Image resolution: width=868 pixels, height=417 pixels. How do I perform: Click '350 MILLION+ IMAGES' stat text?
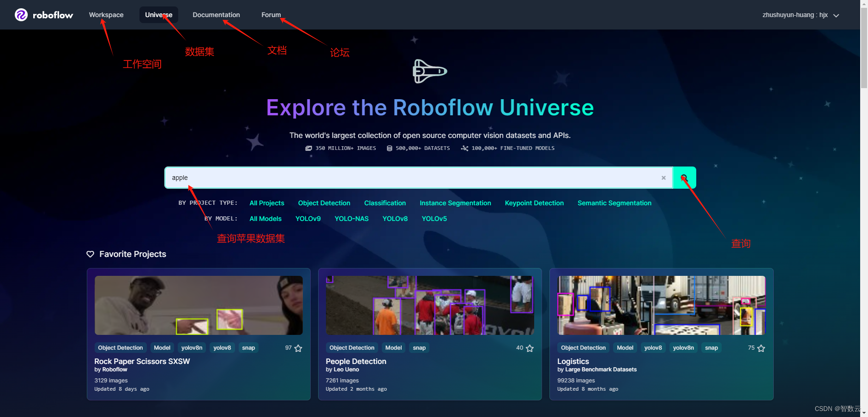346,148
